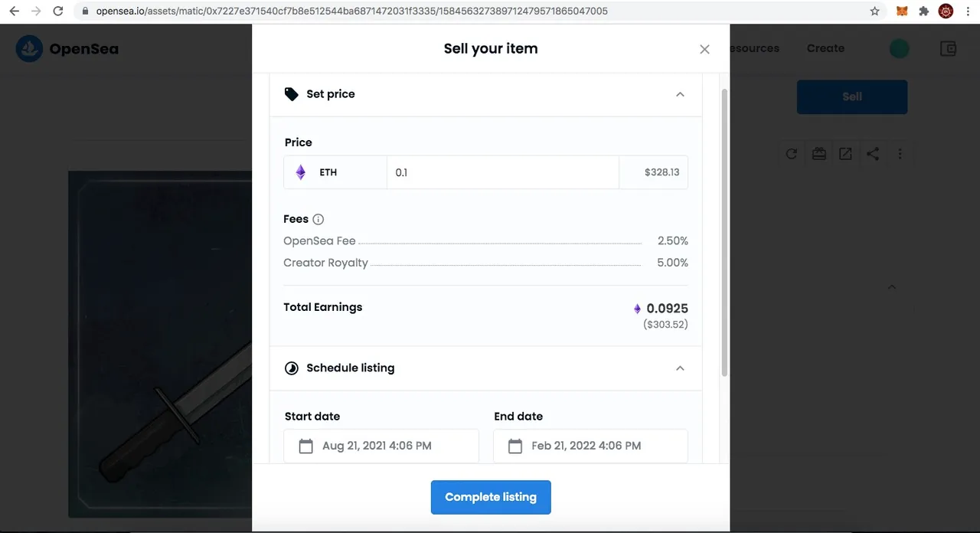This screenshot has height=533, width=980.
Task: Click the Start date calendar icon
Action: pyautogui.click(x=305, y=446)
